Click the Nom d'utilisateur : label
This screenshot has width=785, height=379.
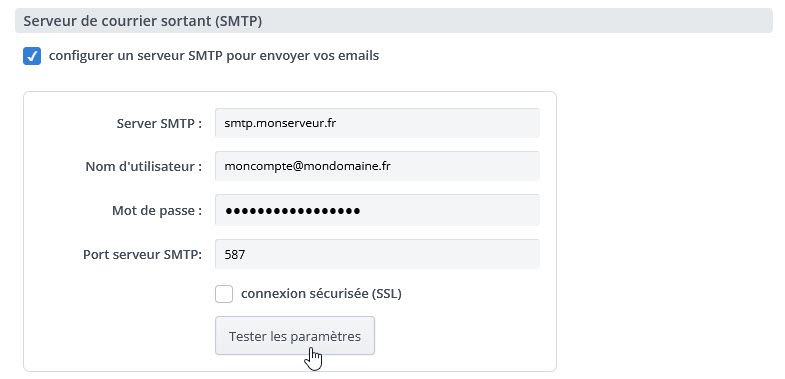pos(144,166)
